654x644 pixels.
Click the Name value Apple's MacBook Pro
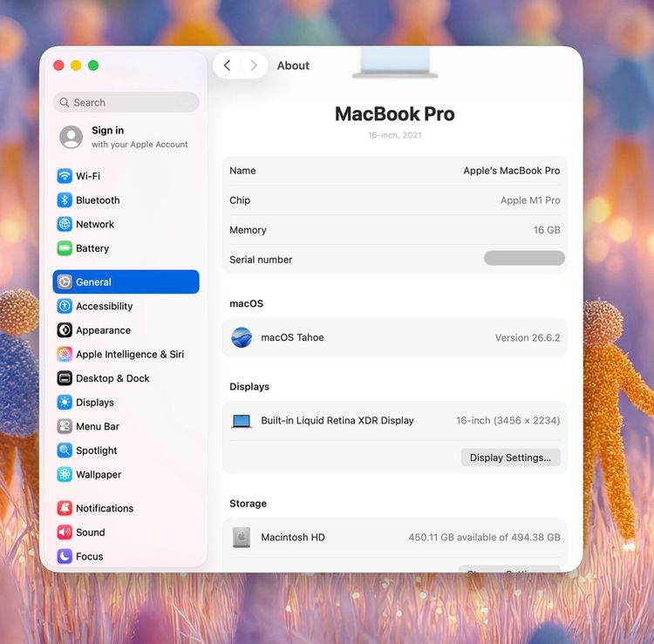512,171
